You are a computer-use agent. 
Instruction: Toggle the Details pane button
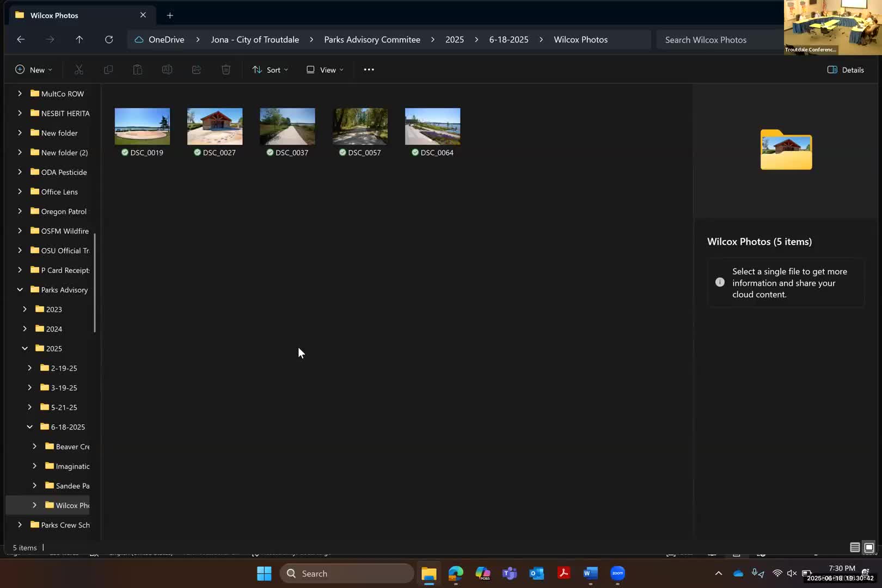846,70
